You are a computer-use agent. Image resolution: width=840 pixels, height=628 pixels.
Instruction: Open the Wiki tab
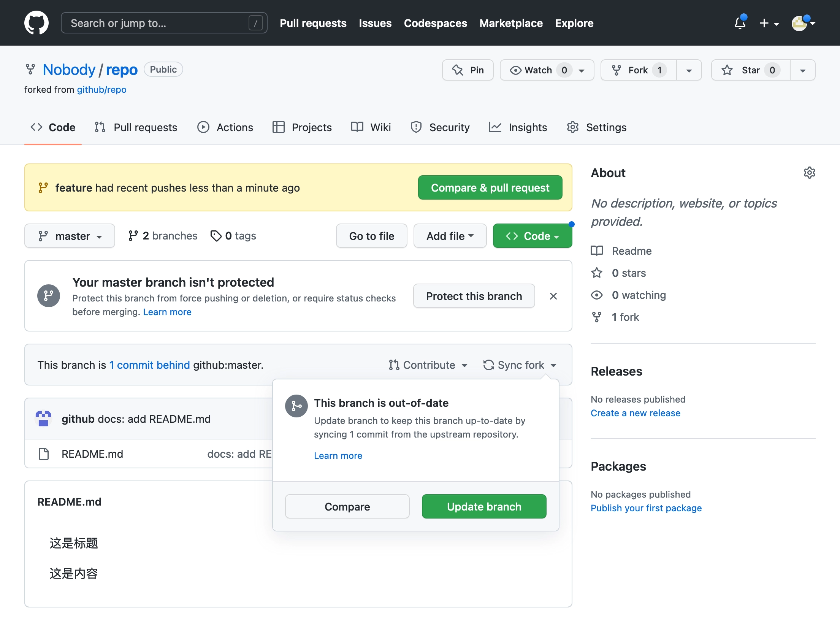point(371,127)
